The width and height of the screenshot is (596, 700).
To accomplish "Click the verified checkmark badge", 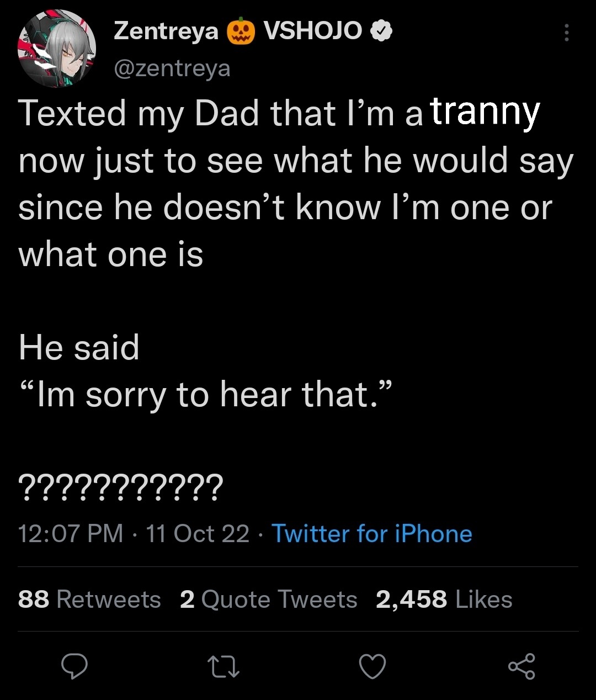I will (380, 32).
